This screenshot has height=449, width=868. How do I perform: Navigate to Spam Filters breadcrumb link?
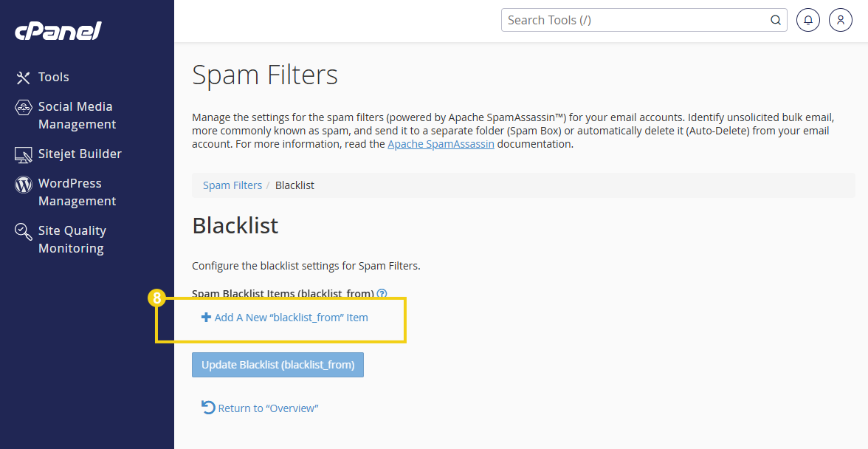pyautogui.click(x=232, y=185)
